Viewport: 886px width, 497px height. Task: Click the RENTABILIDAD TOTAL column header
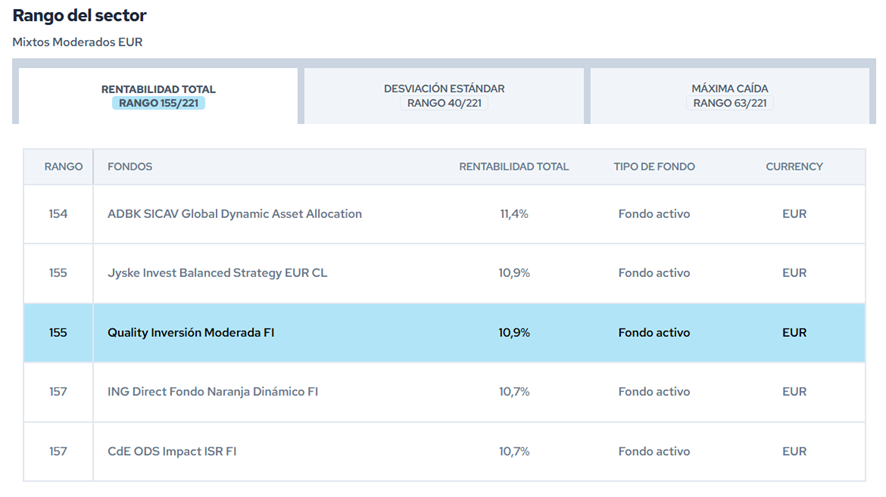[514, 167]
